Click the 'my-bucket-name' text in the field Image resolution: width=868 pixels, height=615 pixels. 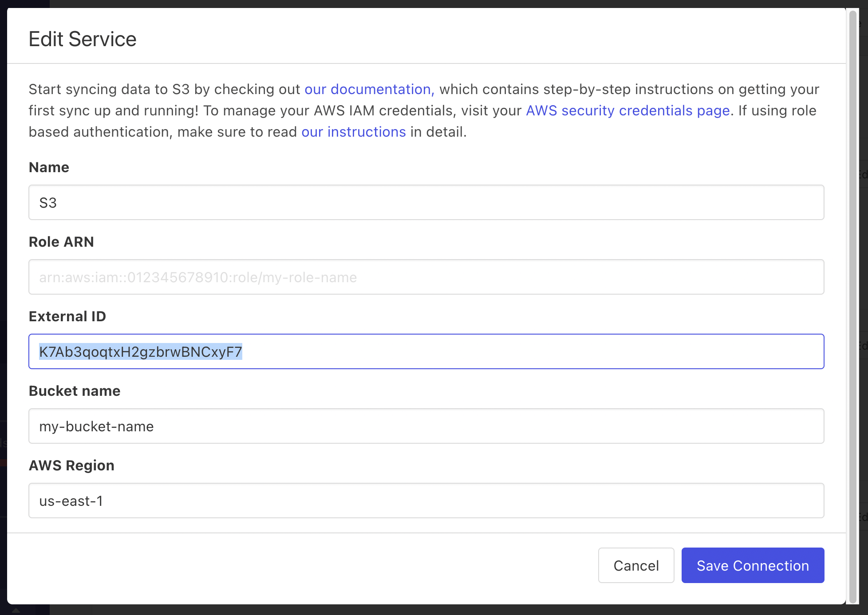coord(96,426)
